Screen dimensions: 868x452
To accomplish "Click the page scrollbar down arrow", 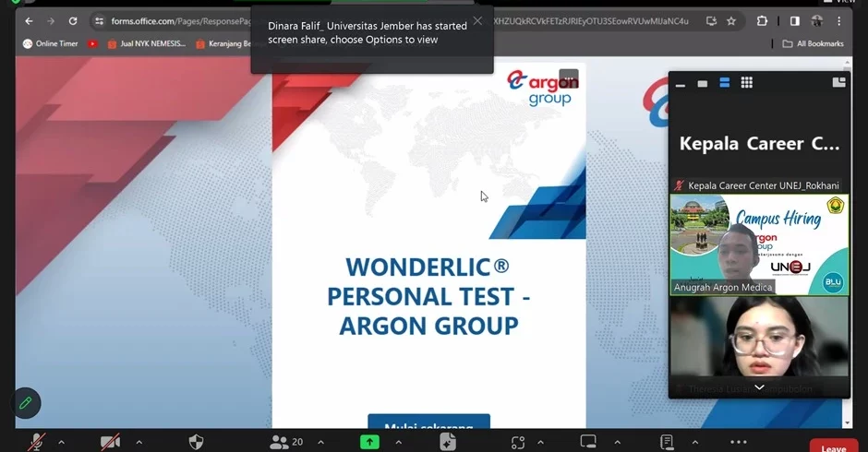I will tap(848, 423).
